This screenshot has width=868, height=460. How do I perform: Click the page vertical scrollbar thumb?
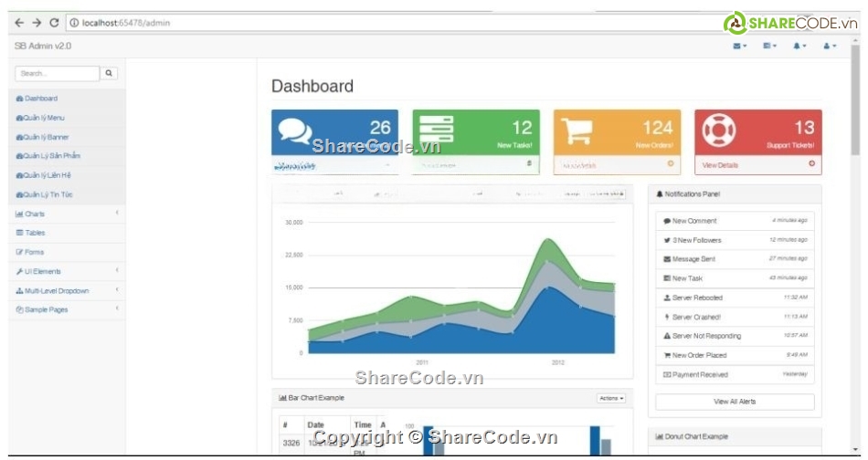(x=856, y=99)
